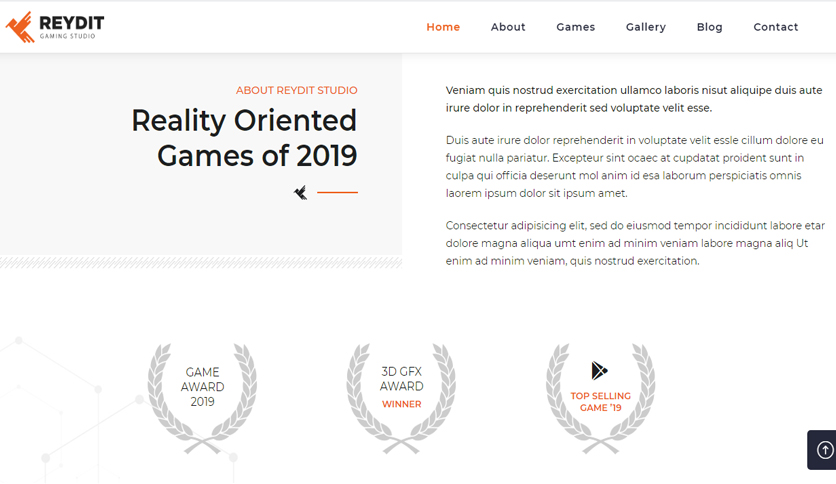Click the Top Selling Game '19 badge
Image resolution: width=836 pixels, height=484 pixels.
point(600,398)
